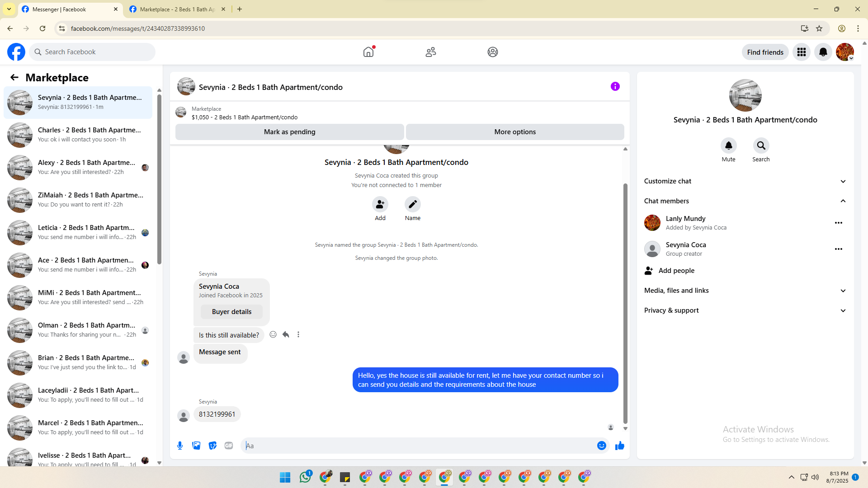Open options for Lanly Mundy member
Image resolution: width=868 pixels, height=488 pixels.
(x=839, y=223)
